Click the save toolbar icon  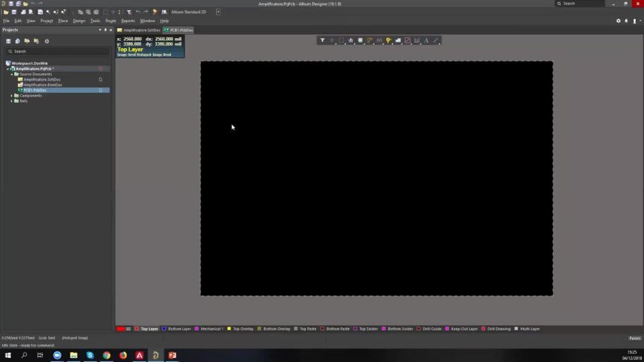click(14, 12)
